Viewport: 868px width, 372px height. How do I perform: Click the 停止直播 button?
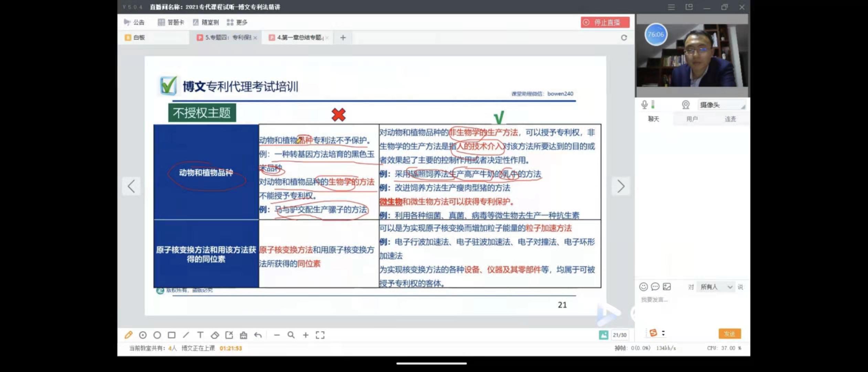[605, 22]
